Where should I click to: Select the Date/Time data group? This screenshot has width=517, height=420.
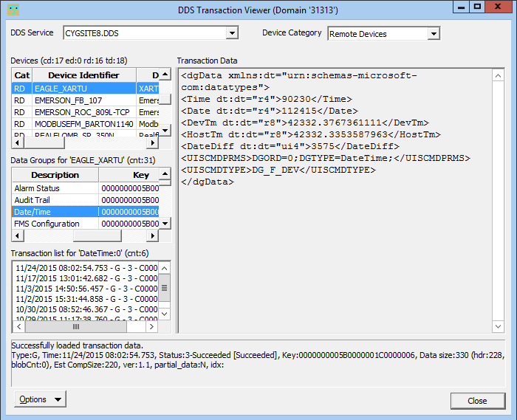(85, 212)
